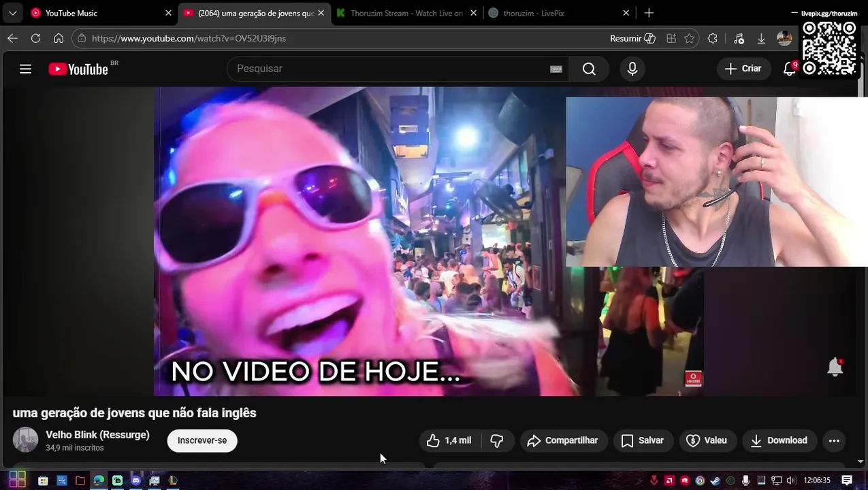Like the video with thumbs up
Viewport: 868px width, 490px height.
[x=449, y=440]
